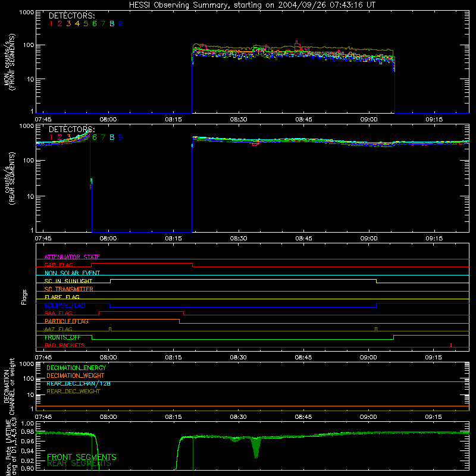Click the REAR_DEC_CHAN/128 legend entry
This screenshot has height=476, width=476.
[x=79, y=383]
